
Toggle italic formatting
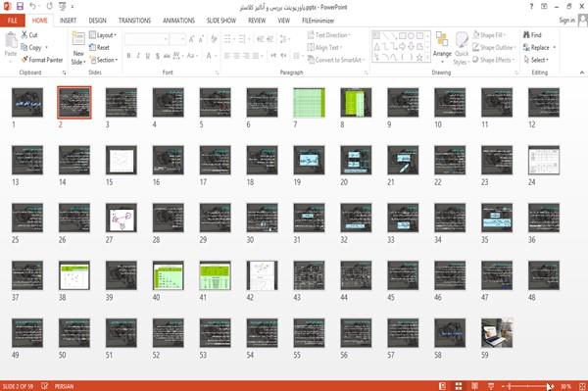point(138,56)
